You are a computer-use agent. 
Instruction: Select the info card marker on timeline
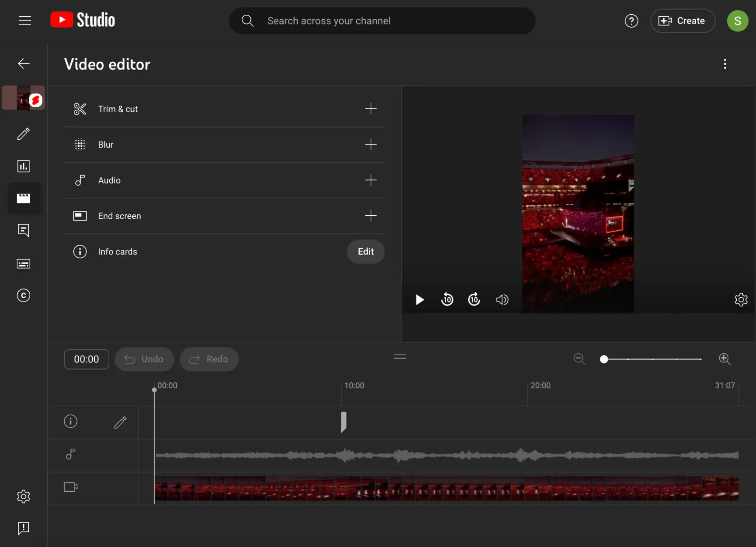pyautogui.click(x=343, y=422)
